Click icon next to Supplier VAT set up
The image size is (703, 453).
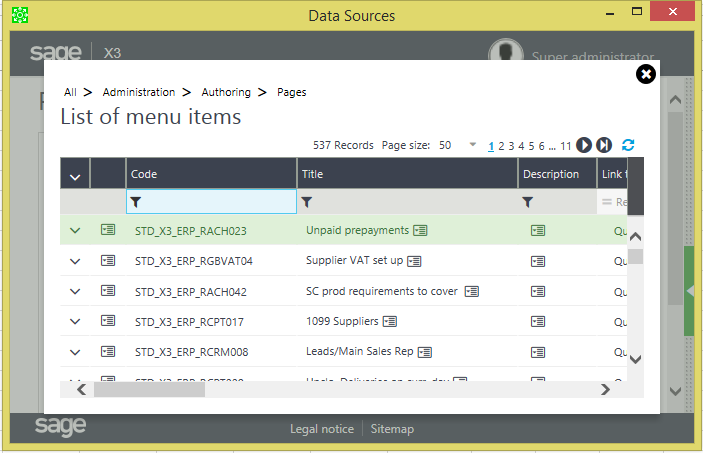[414, 261]
